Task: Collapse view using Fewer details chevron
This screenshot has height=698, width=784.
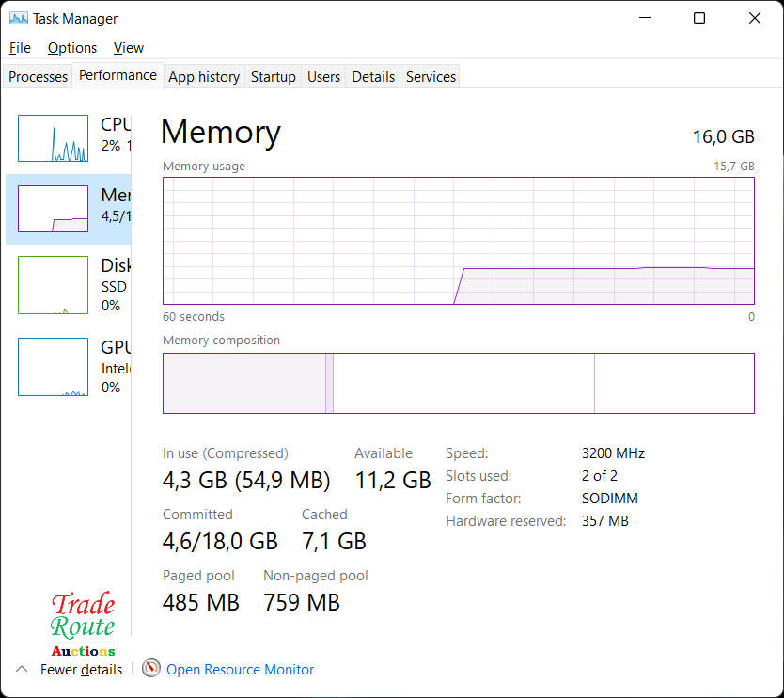Action: (x=21, y=669)
